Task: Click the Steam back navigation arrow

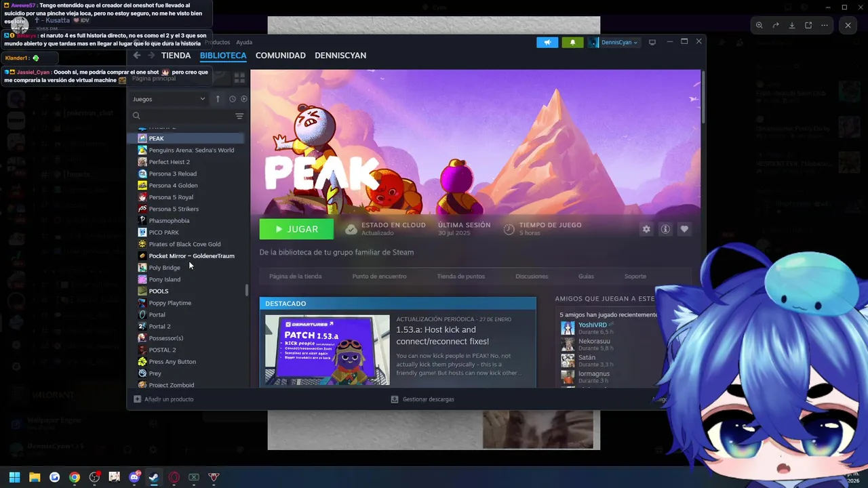Action: (137, 56)
